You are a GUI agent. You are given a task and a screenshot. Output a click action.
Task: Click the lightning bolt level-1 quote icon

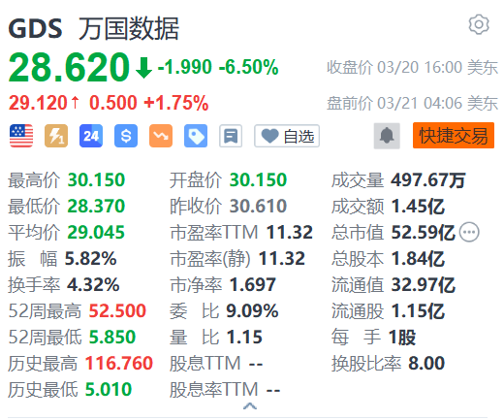pyautogui.click(x=56, y=136)
